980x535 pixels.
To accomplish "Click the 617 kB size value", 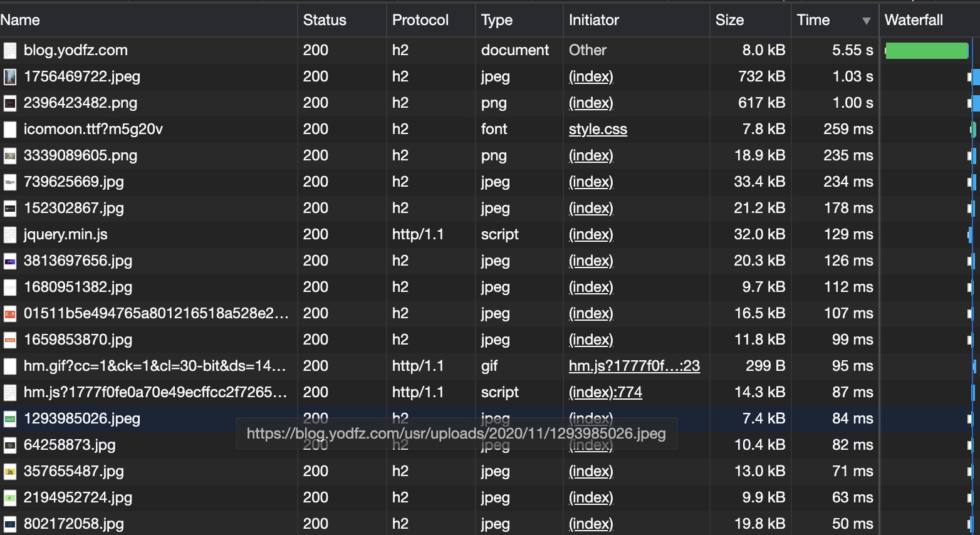I will (761, 103).
